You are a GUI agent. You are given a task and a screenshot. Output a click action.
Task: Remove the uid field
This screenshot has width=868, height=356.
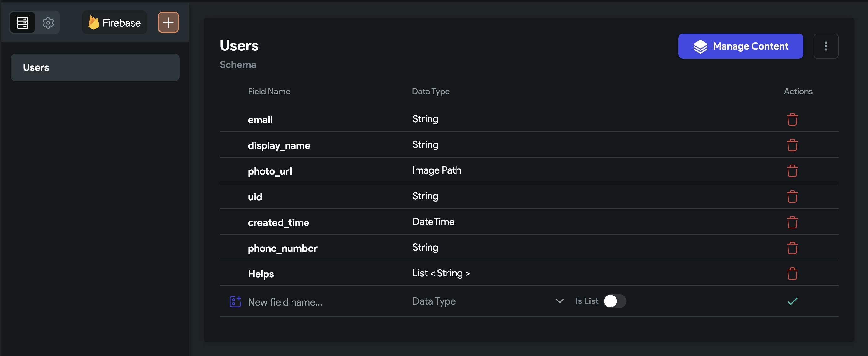792,196
